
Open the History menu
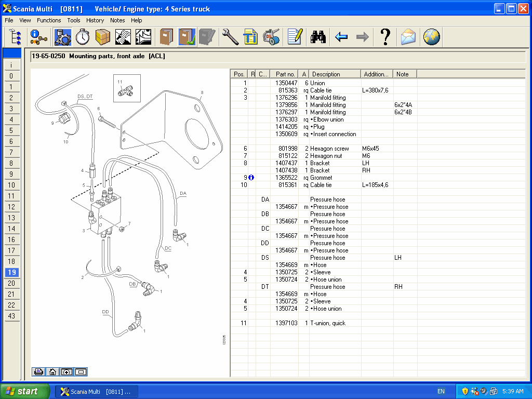pos(95,20)
